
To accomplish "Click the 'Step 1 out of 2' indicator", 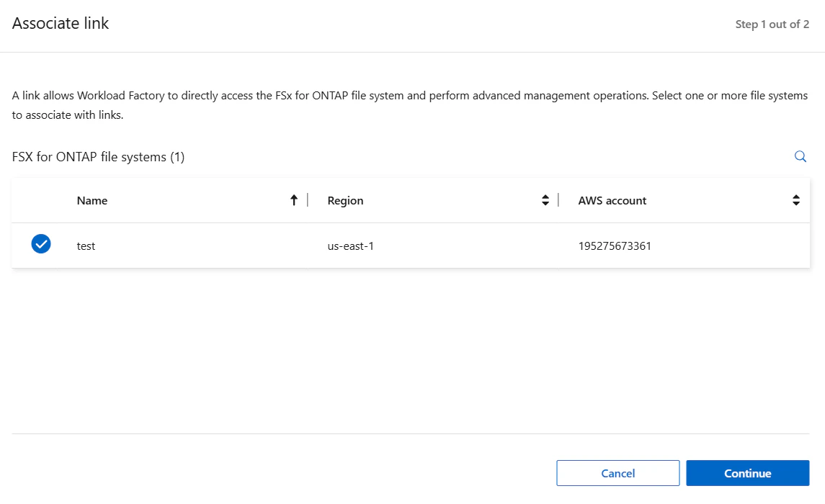I will point(772,24).
